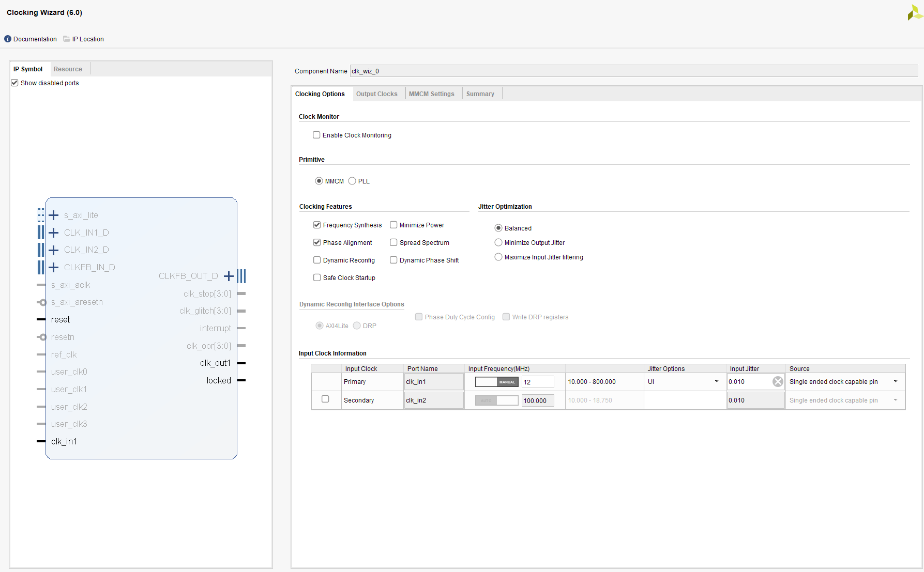924x572 pixels.
Task: Expand the CLK_IN1_D port plus icon
Action: pyautogui.click(x=53, y=233)
